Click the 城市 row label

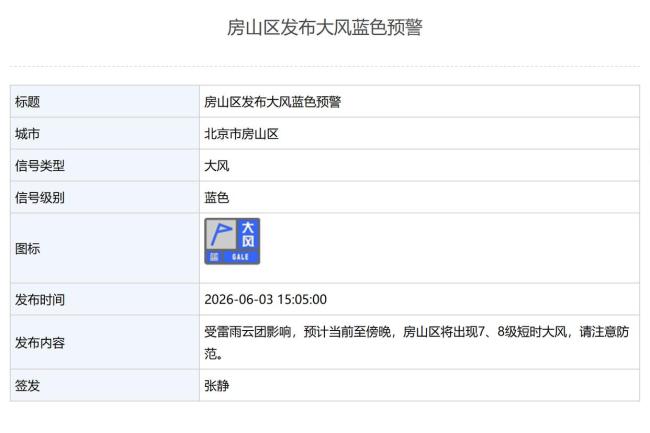27,134
